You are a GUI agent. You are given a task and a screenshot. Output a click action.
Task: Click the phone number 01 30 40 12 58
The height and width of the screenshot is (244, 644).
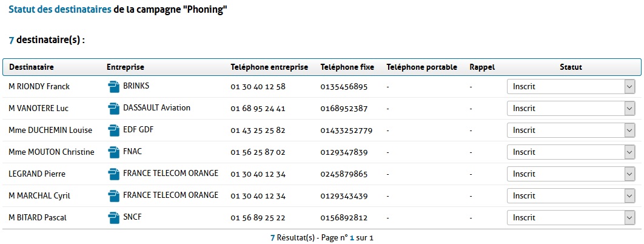click(258, 87)
